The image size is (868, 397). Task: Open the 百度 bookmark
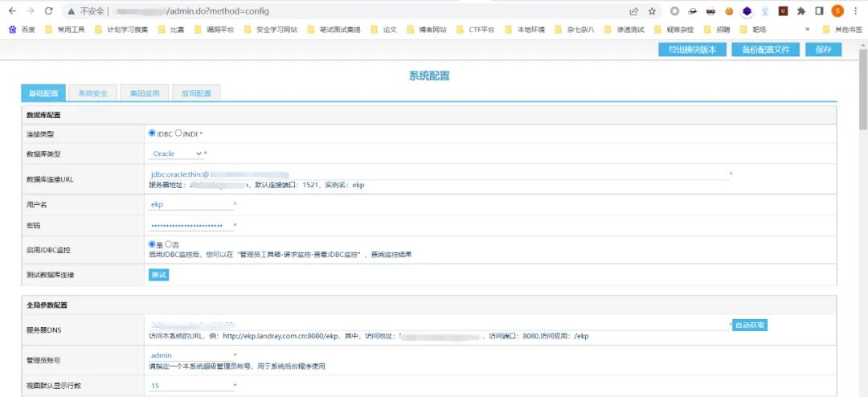[22, 30]
